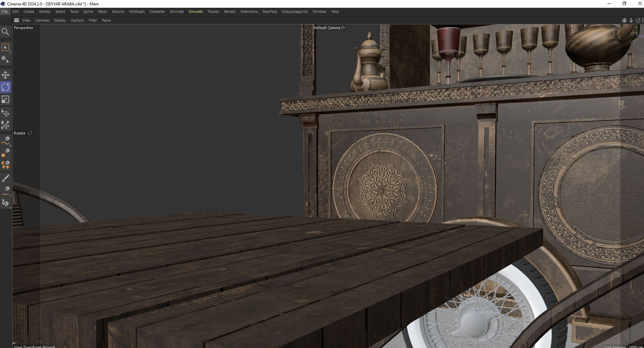Open the Commander search magnifier icon
The image size is (644, 348).
(5, 32)
